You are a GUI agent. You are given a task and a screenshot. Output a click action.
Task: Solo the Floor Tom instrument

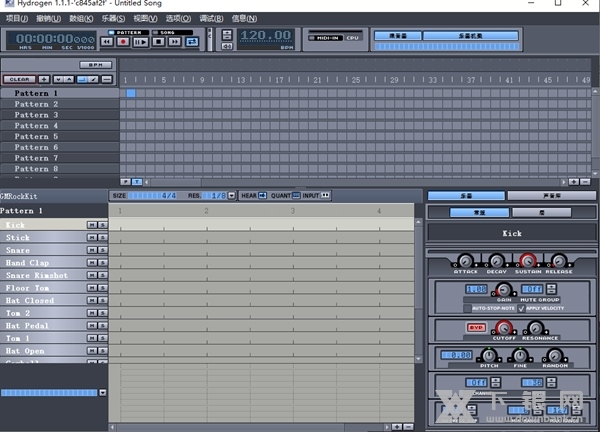point(101,288)
